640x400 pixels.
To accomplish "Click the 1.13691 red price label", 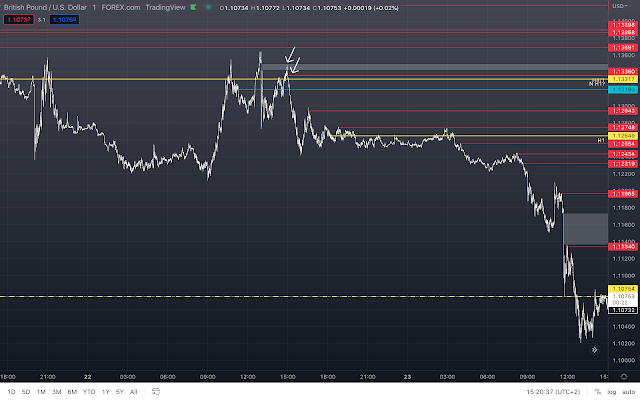I will (x=623, y=47).
